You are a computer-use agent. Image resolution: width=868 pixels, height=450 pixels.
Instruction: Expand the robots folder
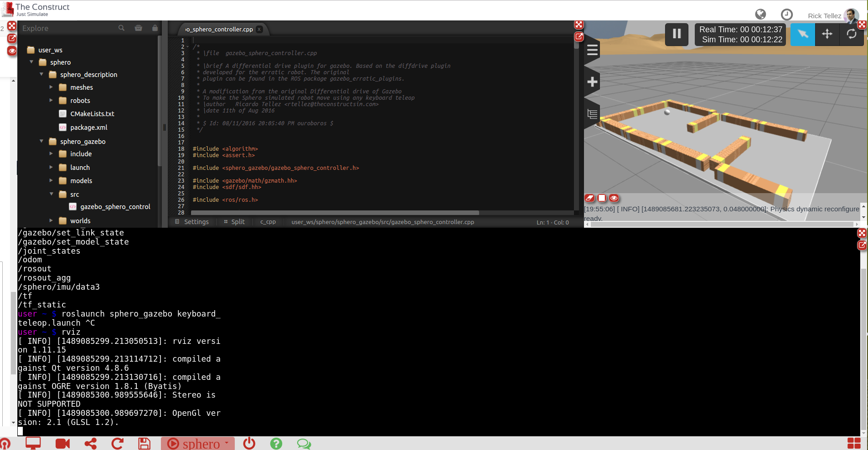point(51,100)
